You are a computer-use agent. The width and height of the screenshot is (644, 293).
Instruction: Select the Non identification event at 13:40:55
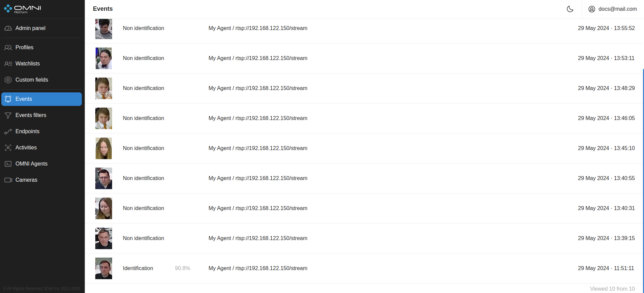click(364, 178)
